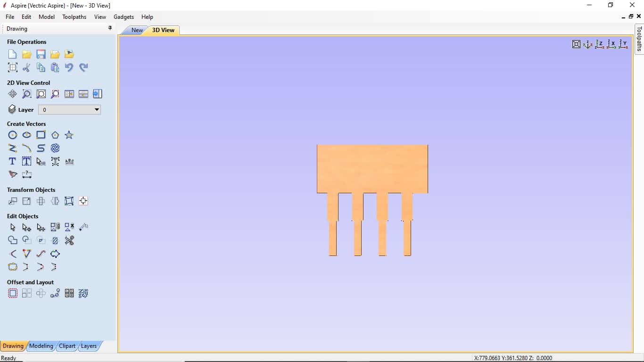This screenshot has height=362, width=644.
Task: View along the X axis icon
Action: click(611, 44)
